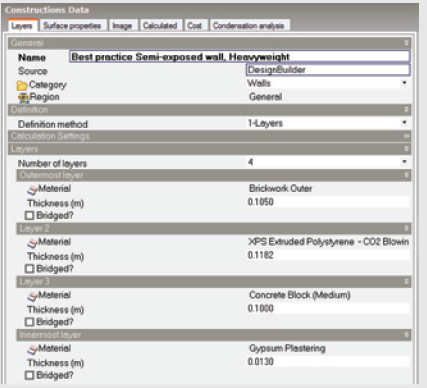Viewport: 427px width, 388px height.
Task: Click the Region globe icon
Action: coord(24,98)
